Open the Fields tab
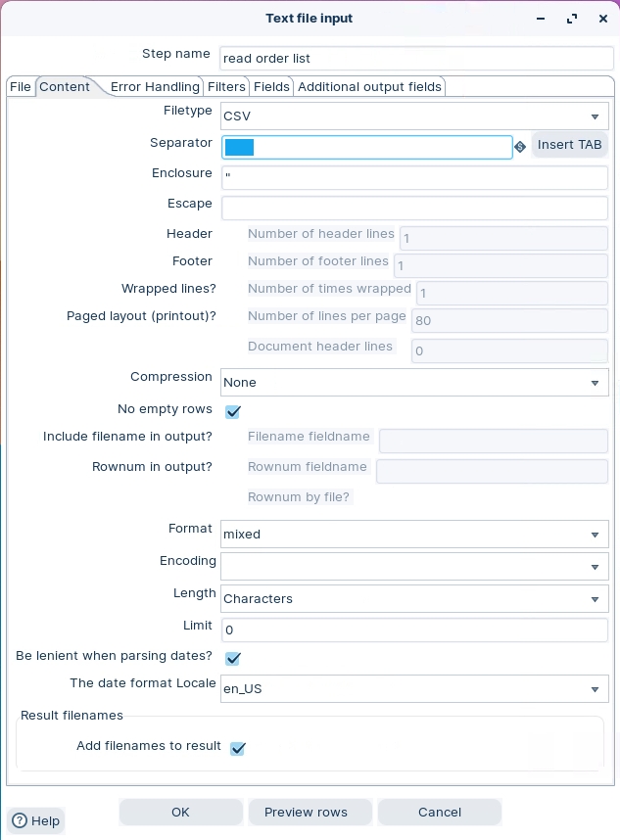The height and width of the screenshot is (840, 620). [x=271, y=87]
